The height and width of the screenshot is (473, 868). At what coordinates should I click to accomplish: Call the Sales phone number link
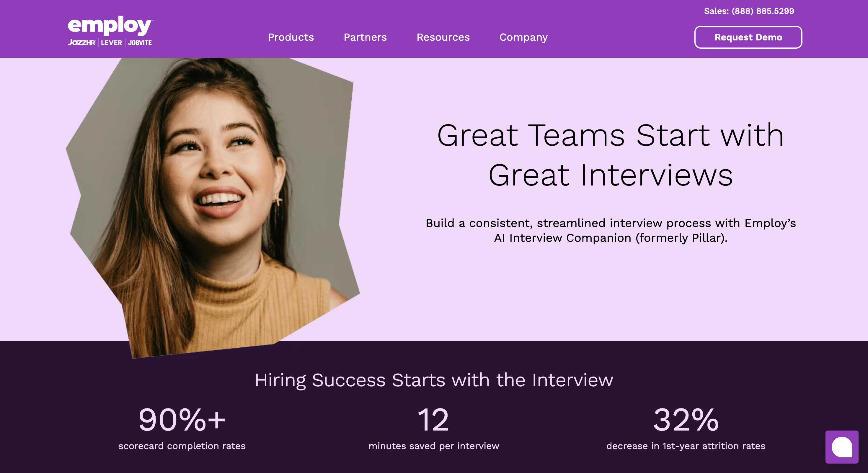click(x=749, y=11)
